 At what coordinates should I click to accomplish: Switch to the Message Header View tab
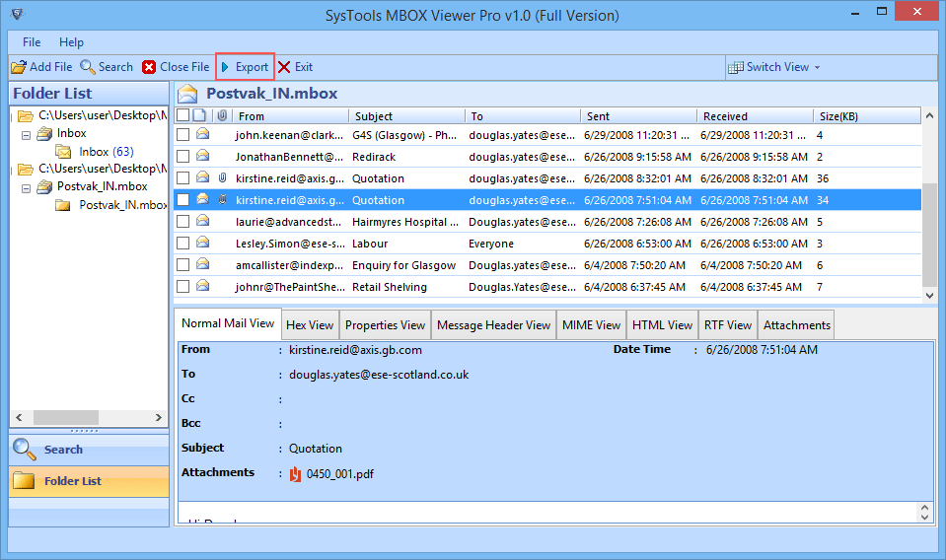tap(493, 325)
